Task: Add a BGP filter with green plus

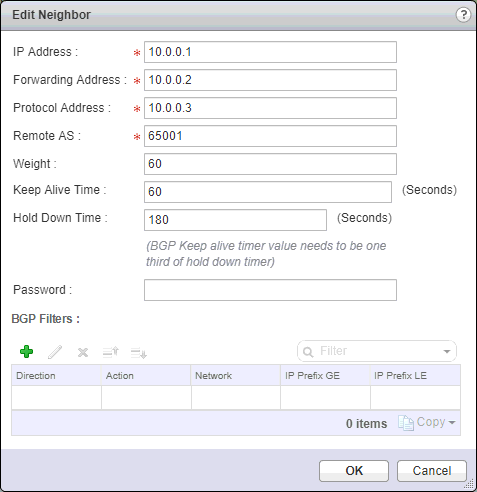Action: 26,352
